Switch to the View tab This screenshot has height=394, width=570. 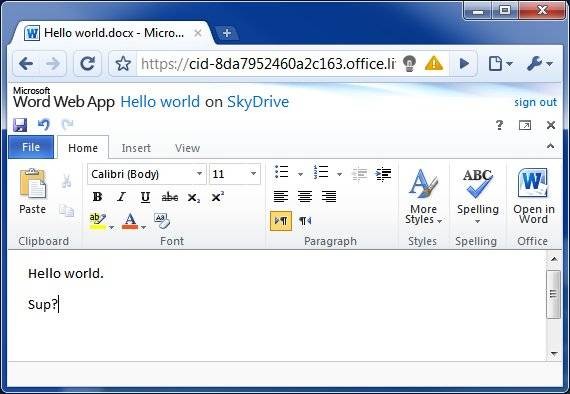(x=187, y=148)
